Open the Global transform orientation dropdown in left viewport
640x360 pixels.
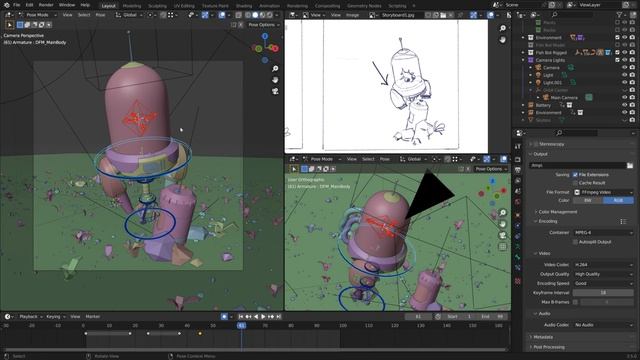tap(129, 15)
